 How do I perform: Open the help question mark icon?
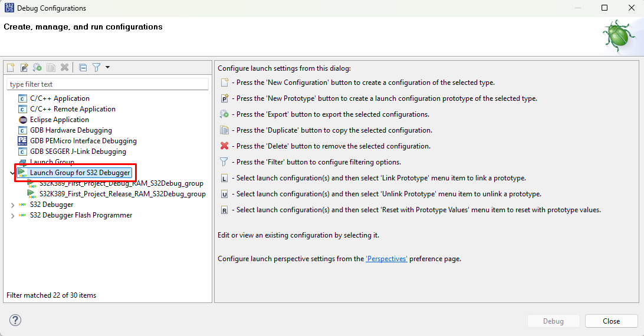click(x=15, y=320)
